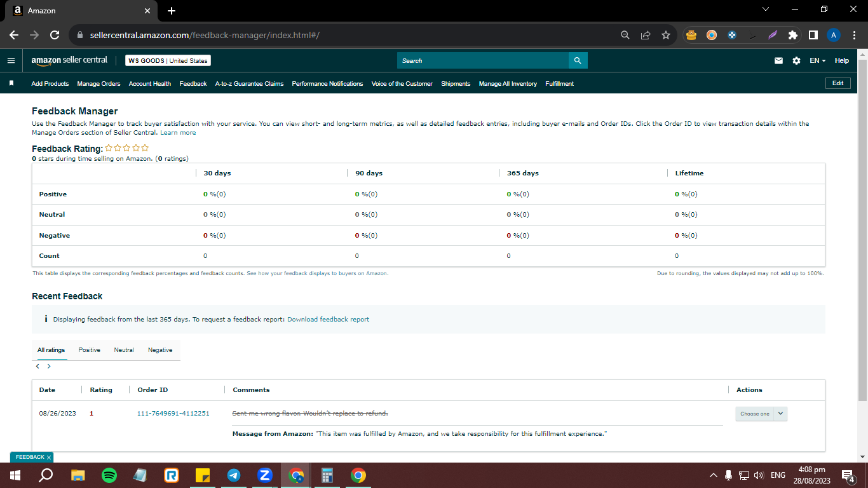The image size is (868, 488).
Task: Show hidden system tray icons
Action: pos(713,475)
